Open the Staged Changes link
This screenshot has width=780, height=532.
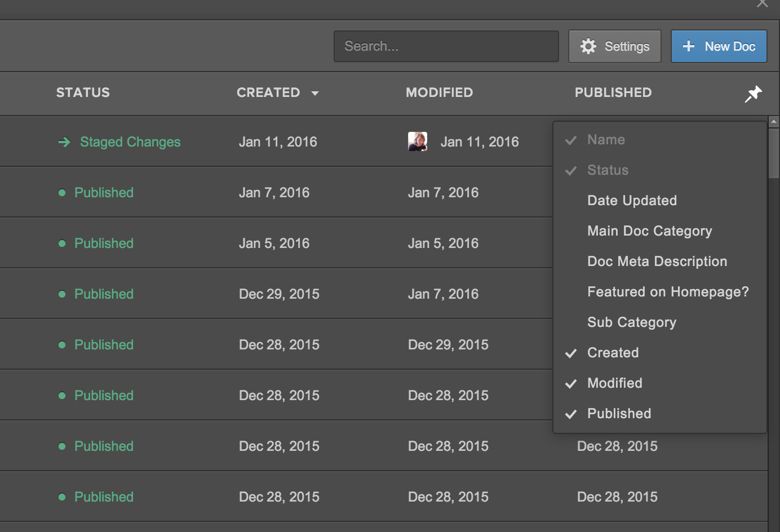130,142
